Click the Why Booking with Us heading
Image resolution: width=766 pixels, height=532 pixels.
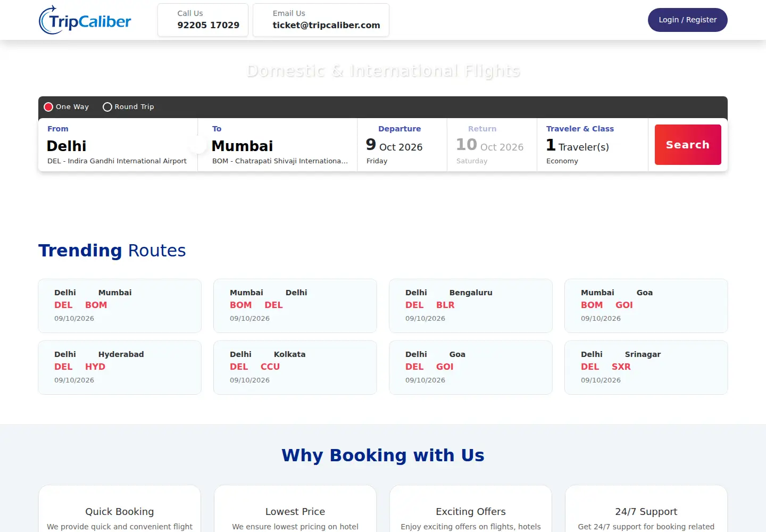click(383, 455)
